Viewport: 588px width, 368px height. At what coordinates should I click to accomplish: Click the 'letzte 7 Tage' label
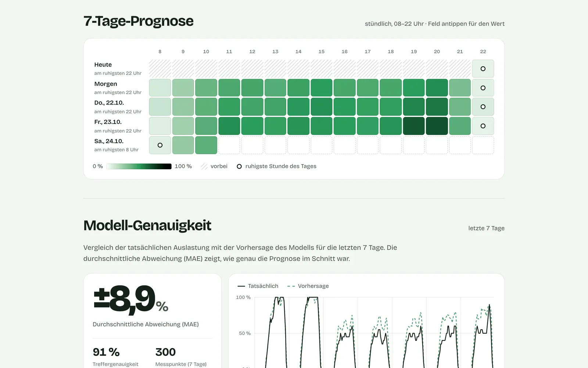point(486,228)
